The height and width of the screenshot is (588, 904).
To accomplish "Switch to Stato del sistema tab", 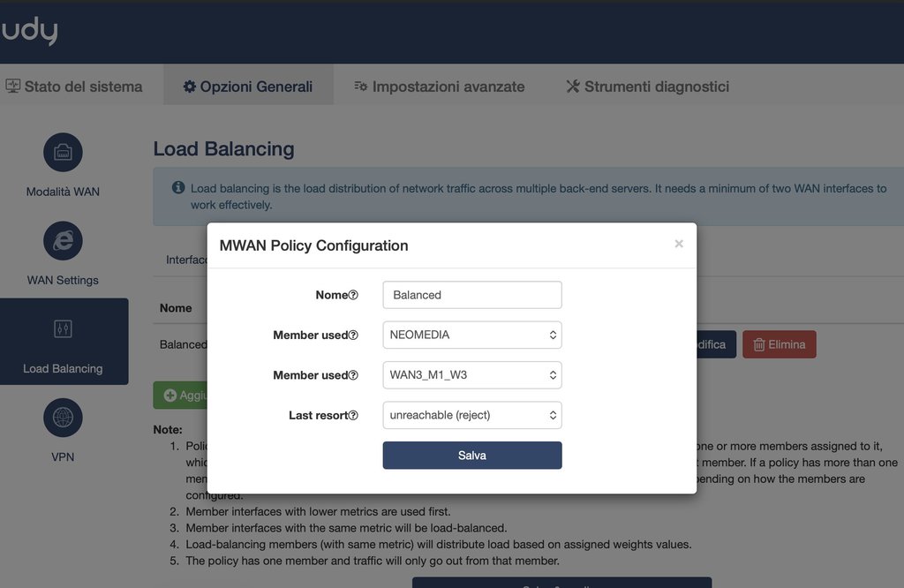I will [74, 87].
